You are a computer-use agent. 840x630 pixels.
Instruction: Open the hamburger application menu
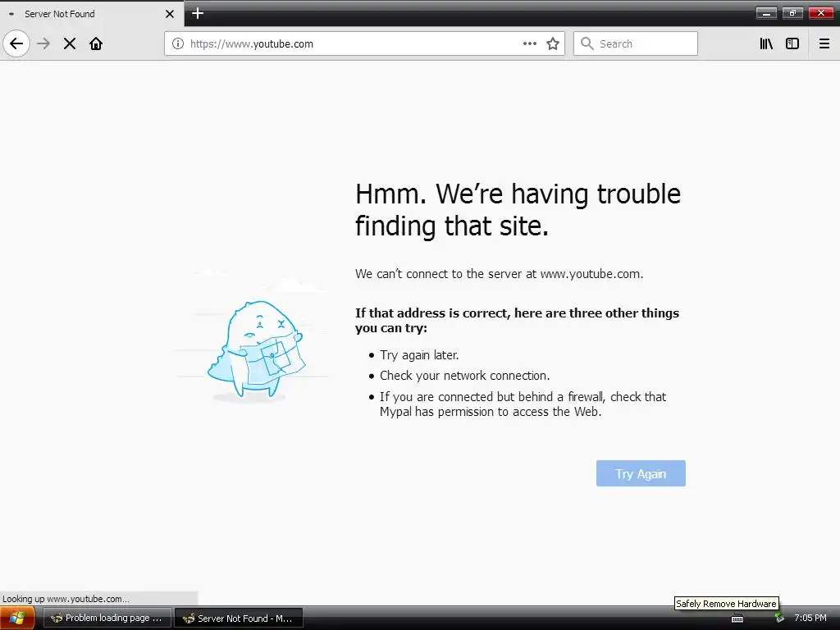(x=824, y=43)
